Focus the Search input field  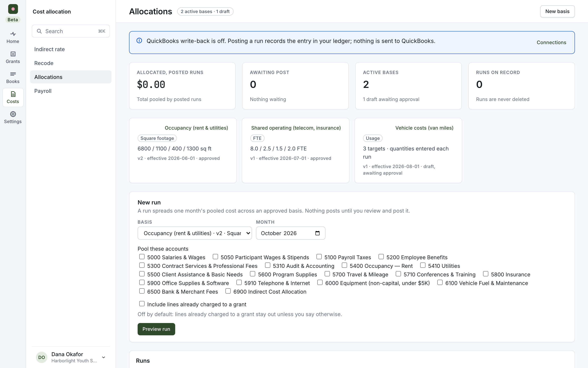pyautogui.click(x=71, y=31)
